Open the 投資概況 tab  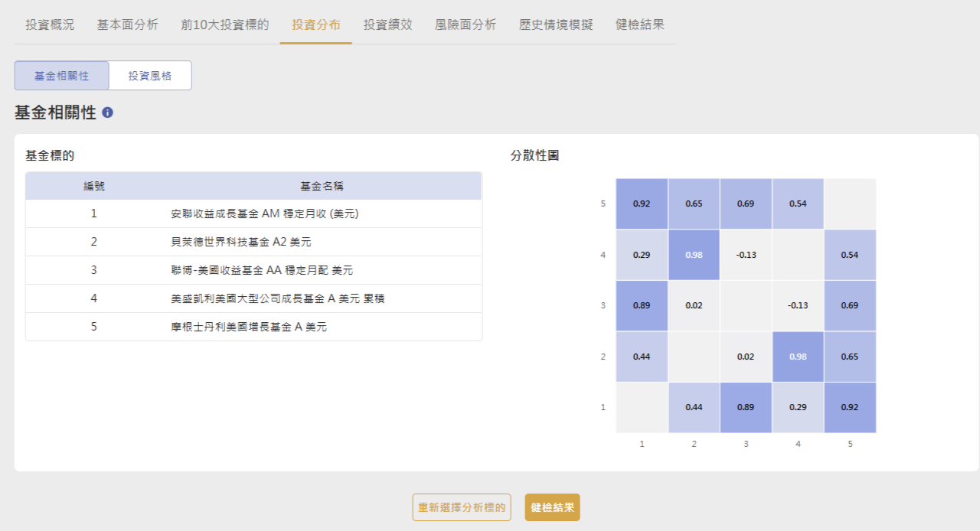pos(50,24)
